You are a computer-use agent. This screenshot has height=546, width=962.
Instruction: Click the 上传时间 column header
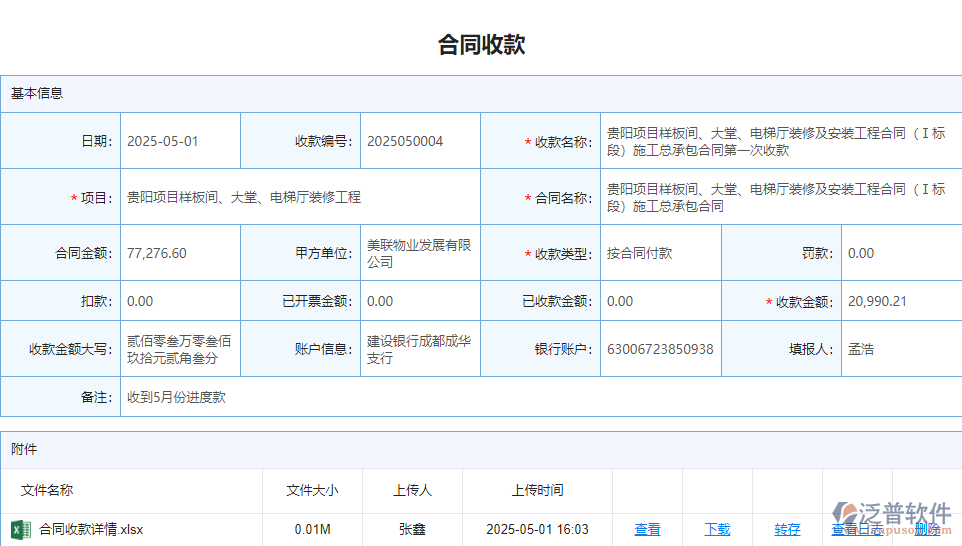pos(537,490)
